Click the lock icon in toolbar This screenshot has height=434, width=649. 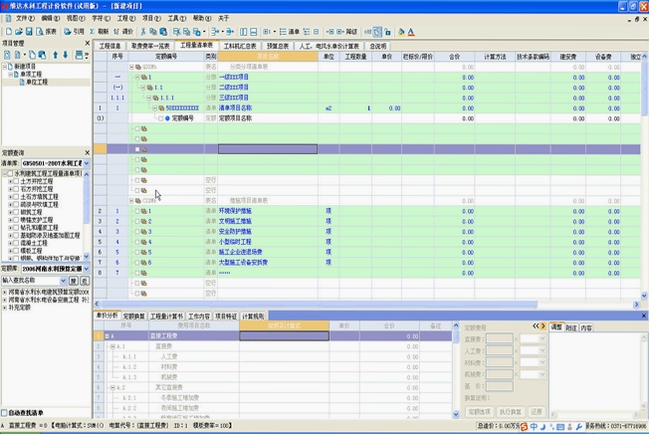tap(388, 31)
